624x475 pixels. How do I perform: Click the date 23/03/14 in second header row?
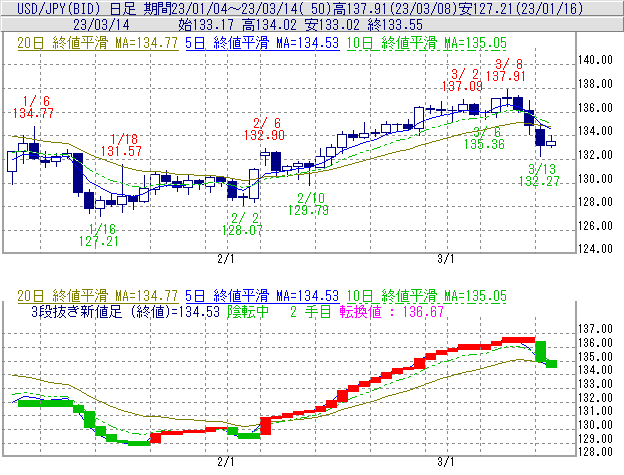point(101,25)
